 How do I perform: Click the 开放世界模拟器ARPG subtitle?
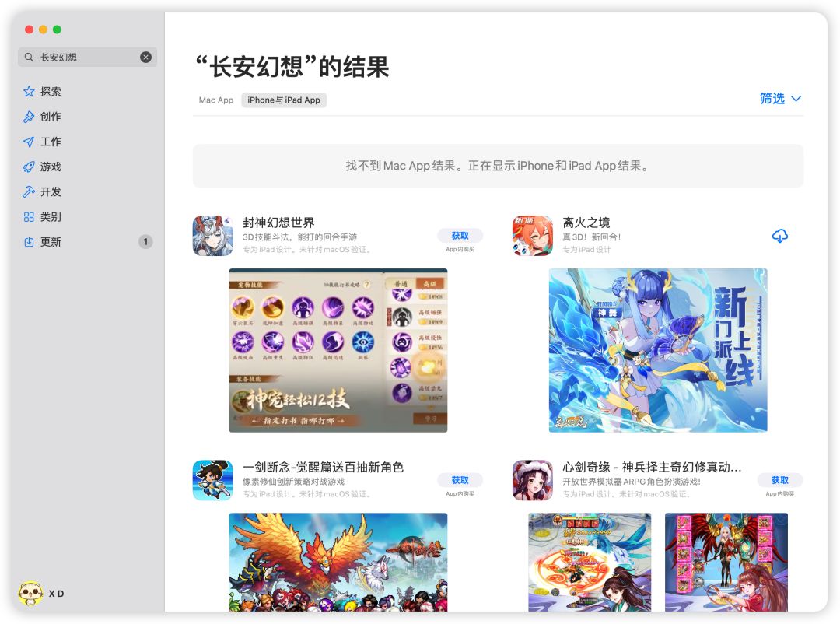point(632,482)
